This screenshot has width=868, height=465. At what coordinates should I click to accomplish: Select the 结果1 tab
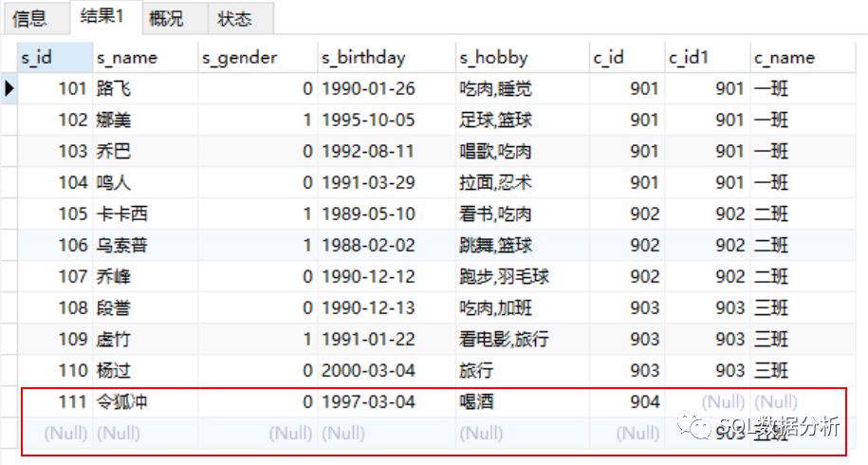[x=105, y=17]
